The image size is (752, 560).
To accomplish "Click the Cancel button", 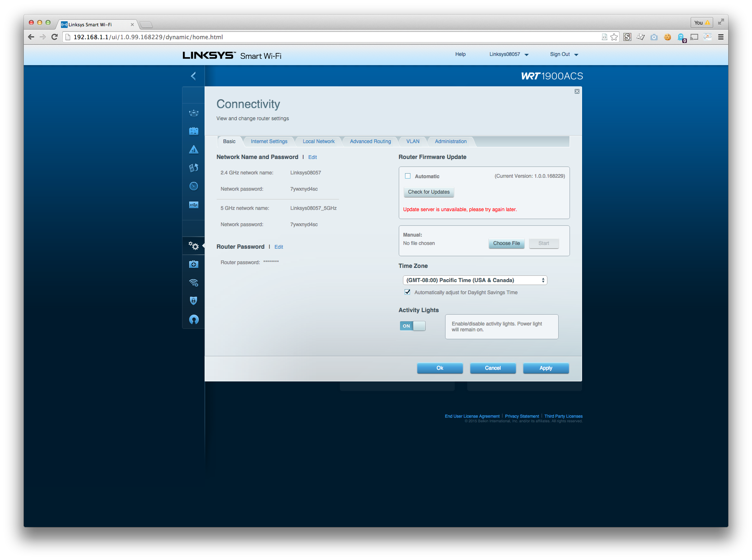I will pos(493,368).
